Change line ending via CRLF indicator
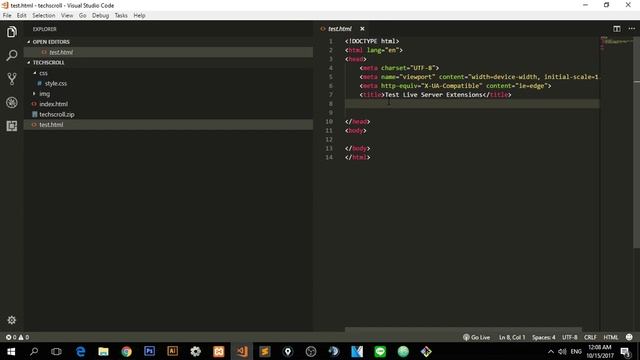Screen dimensions: 640x360 click(x=590, y=337)
